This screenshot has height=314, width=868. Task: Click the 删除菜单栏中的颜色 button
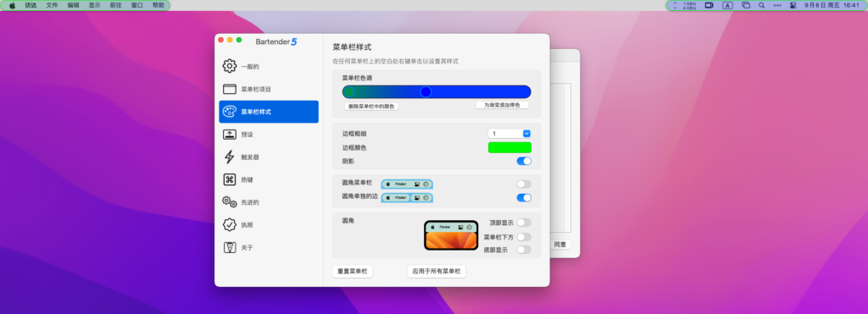(371, 106)
